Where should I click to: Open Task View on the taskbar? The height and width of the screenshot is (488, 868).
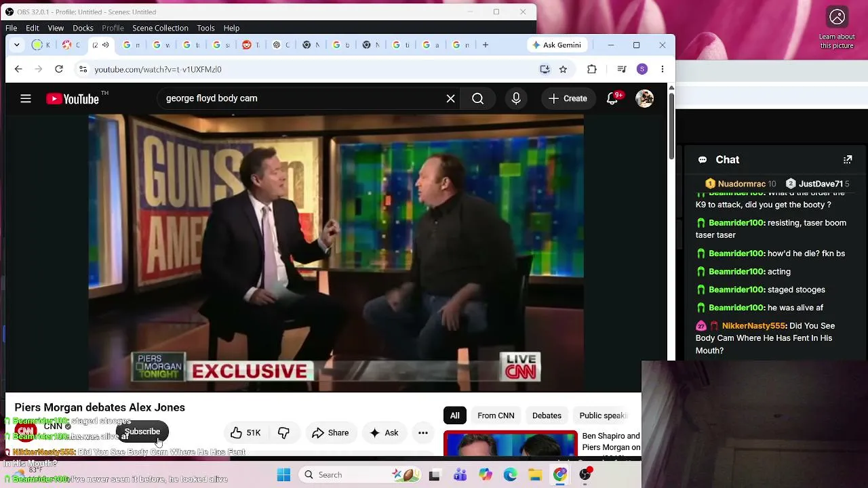pos(434,474)
